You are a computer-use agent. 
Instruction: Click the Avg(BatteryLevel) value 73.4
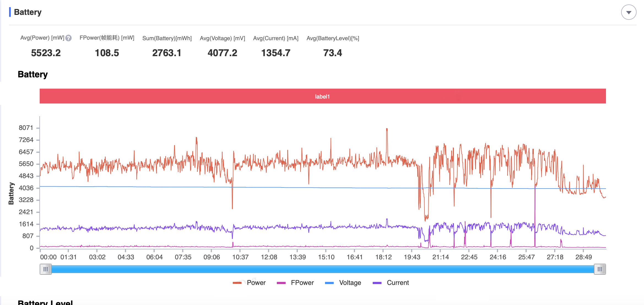tap(333, 53)
